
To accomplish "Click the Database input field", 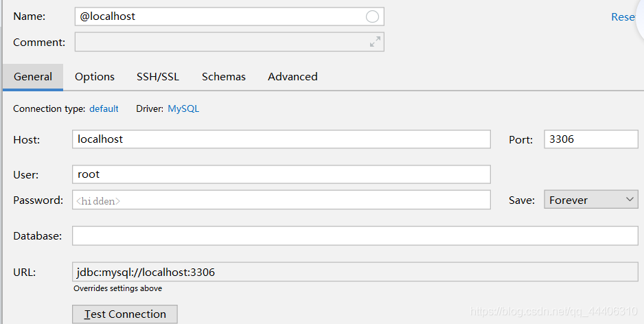I will (354, 236).
